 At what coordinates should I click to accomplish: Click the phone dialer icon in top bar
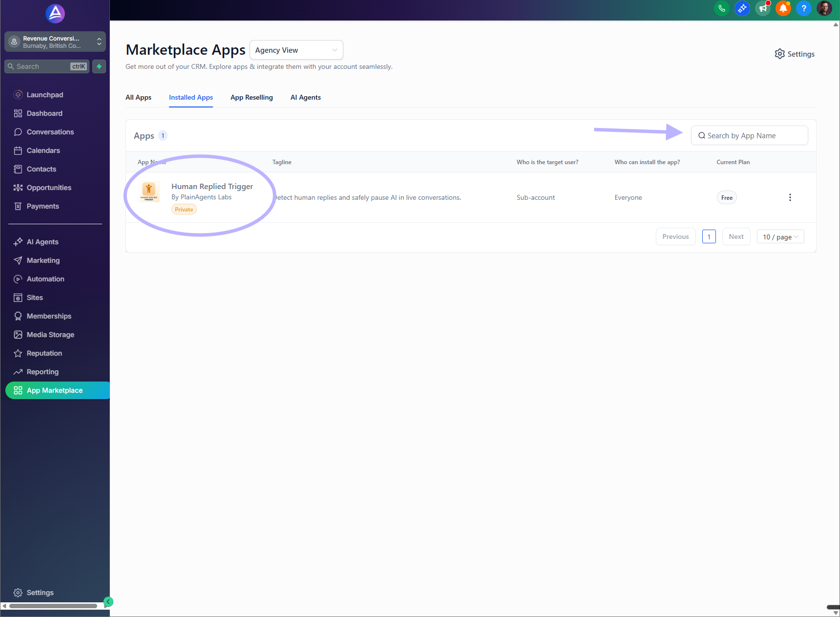point(722,8)
